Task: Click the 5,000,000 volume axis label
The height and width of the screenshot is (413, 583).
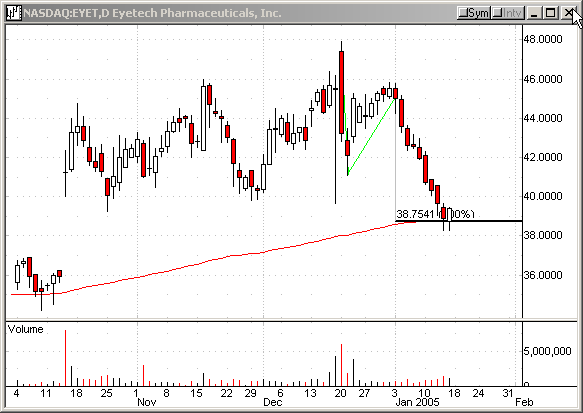Action: pyautogui.click(x=547, y=351)
